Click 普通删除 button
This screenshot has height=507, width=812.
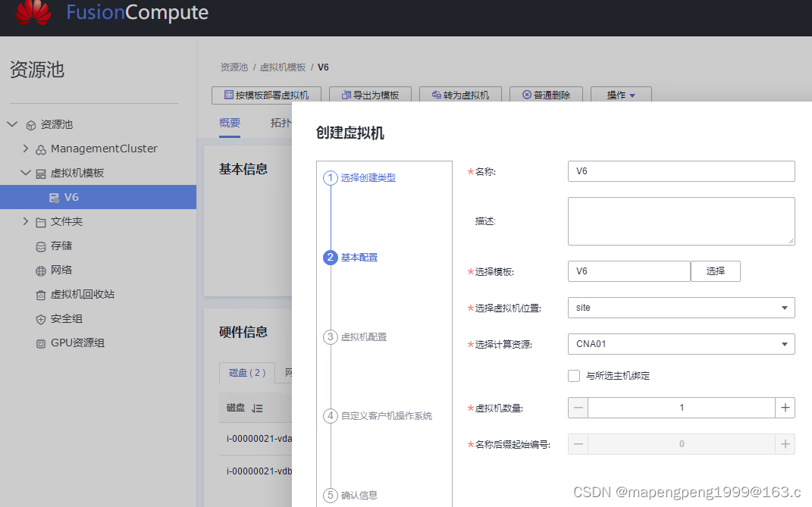pos(547,95)
